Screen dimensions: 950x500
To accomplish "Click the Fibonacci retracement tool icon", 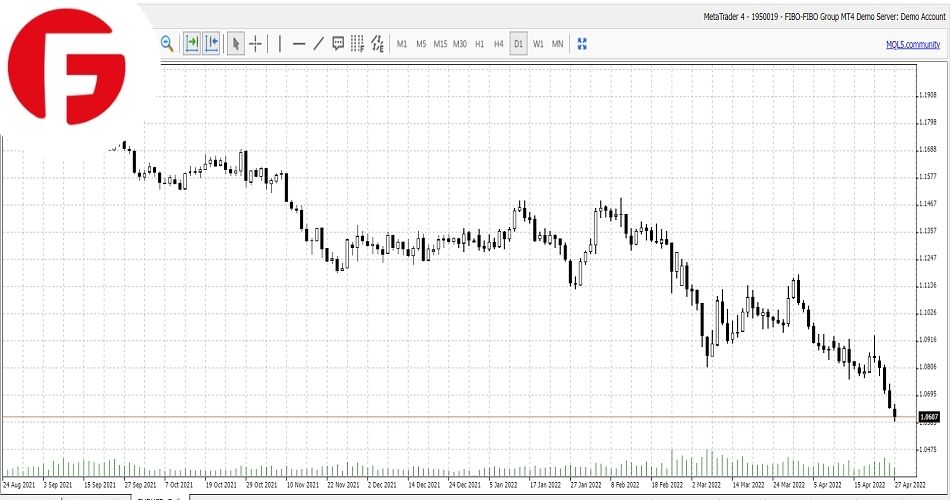I will (357, 43).
